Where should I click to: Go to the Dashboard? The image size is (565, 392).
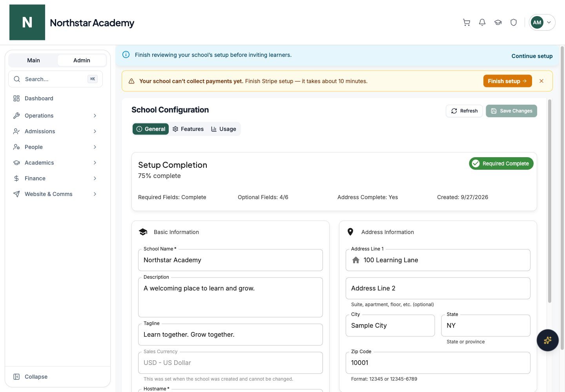pyautogui.click(x=55, y=98)
